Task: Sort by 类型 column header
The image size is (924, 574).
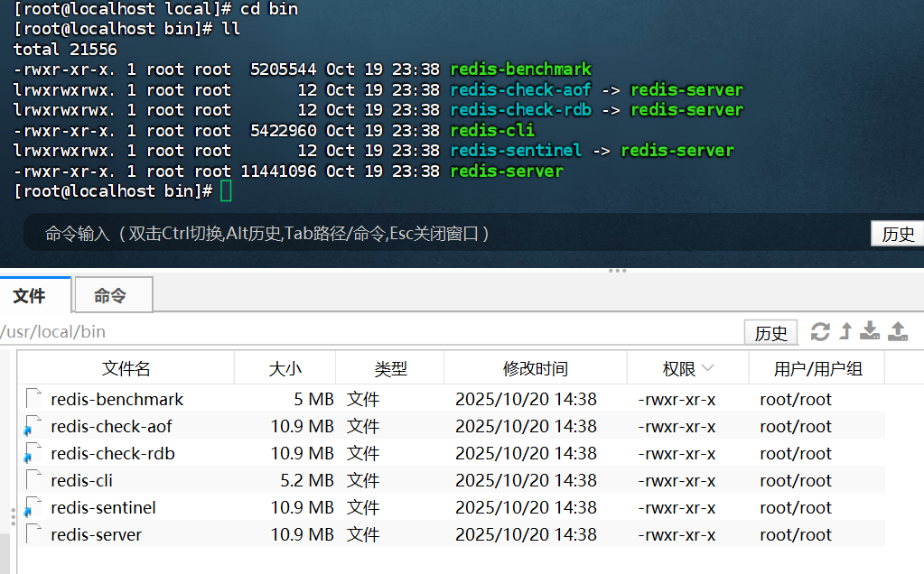Action: [x=390, y=368]
